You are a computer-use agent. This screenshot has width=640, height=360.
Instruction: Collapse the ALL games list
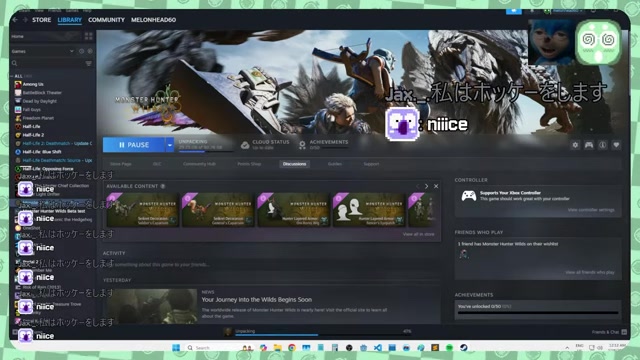(x=12, y=76)
